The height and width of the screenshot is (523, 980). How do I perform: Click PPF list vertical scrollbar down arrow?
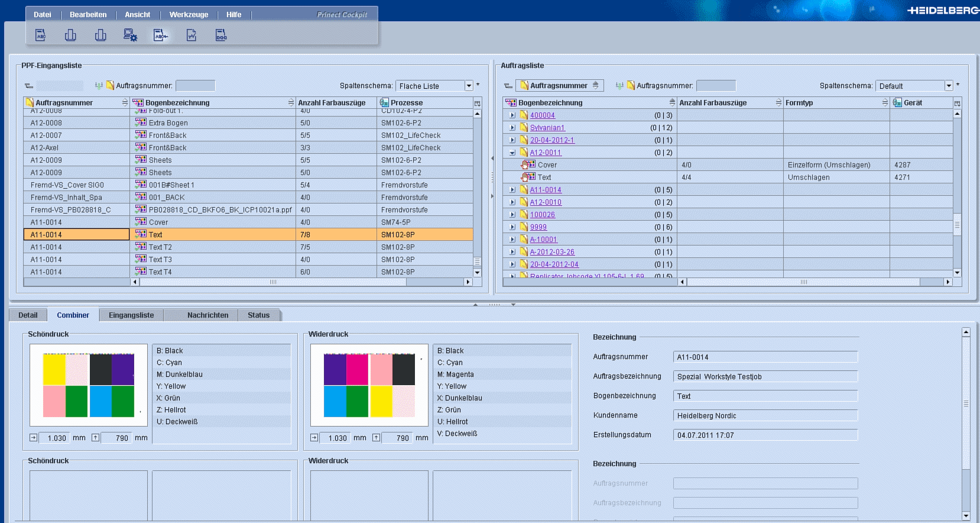tap(477, 273)
